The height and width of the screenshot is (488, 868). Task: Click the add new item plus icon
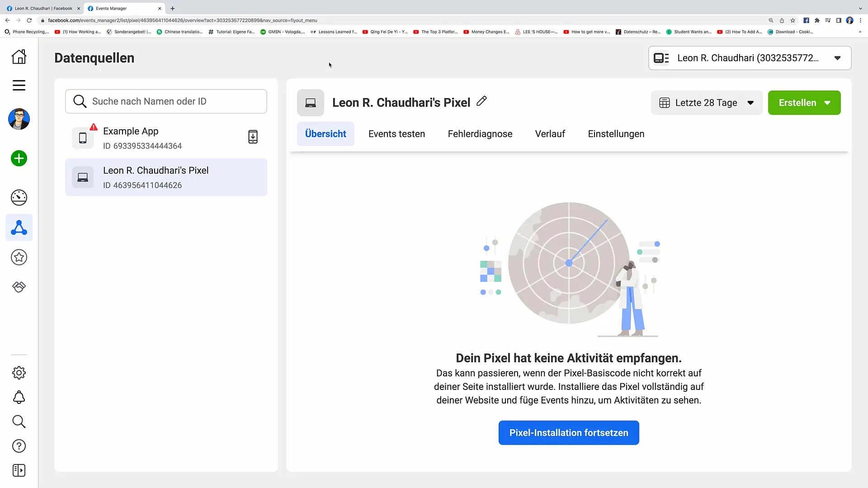pos(19,158)
